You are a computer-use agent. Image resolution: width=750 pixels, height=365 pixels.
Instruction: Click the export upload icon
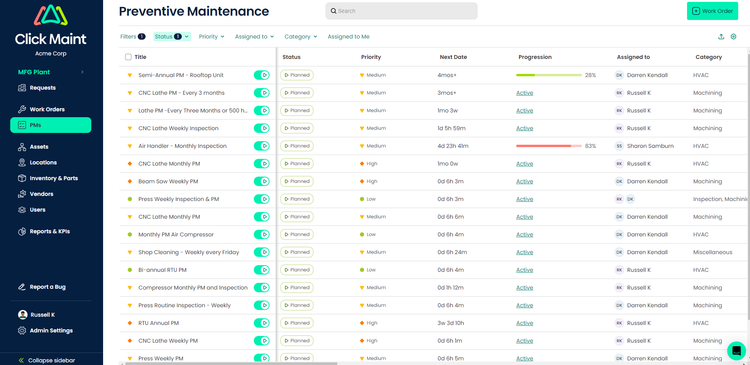point(721,37)
